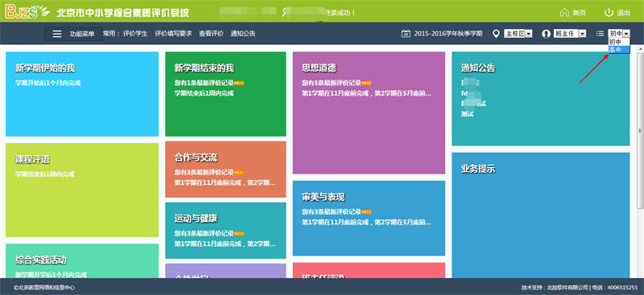This screenshot has width=644, height=295.
Task: Open 通知公告 in the navigation bar
Action: pos(243,34)
